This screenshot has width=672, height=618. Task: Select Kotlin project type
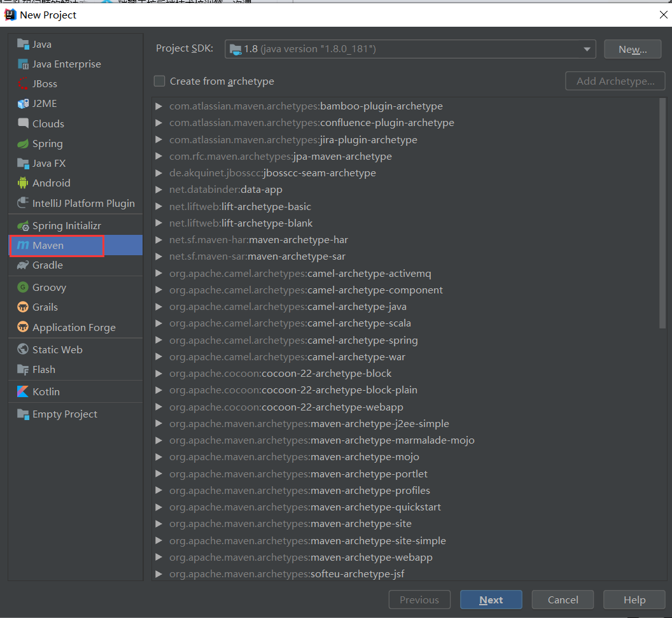point(76,391)
